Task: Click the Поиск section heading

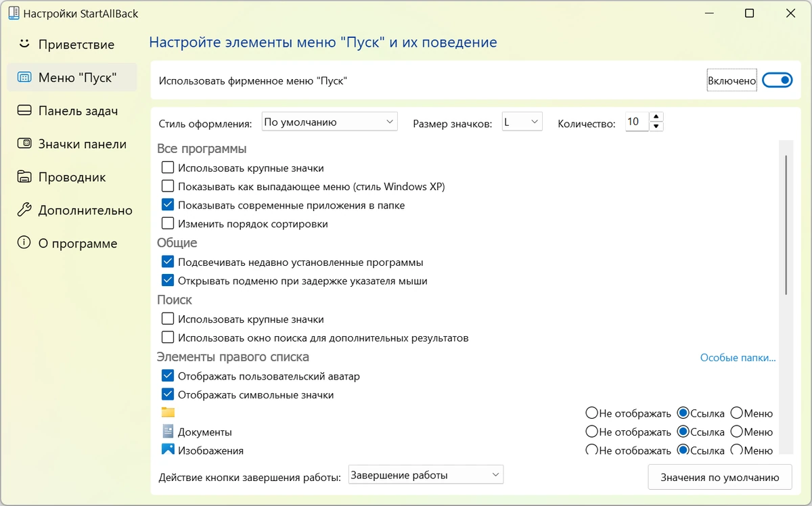Action: (175, 299)
